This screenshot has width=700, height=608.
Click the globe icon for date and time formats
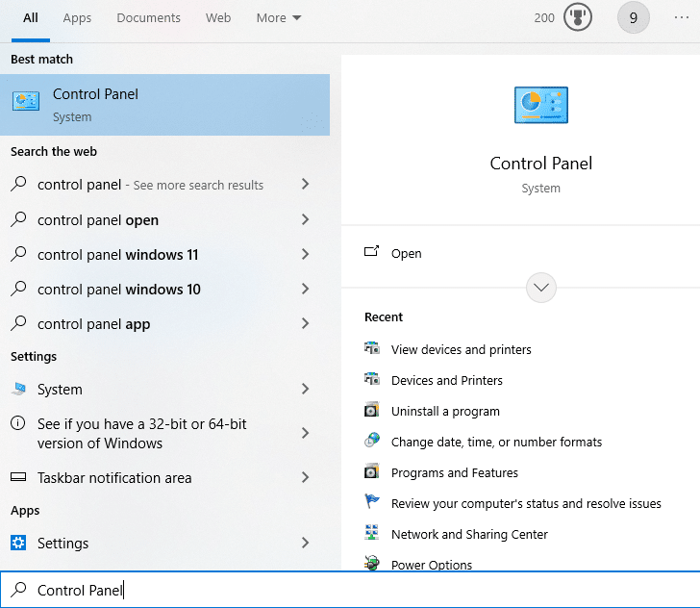click(372, 442)
